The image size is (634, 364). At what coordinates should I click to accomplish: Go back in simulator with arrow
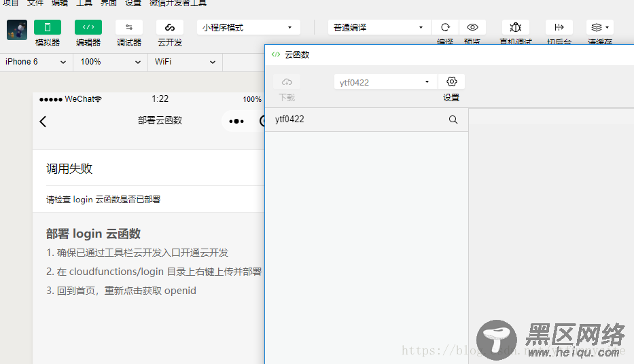point(43,121)
